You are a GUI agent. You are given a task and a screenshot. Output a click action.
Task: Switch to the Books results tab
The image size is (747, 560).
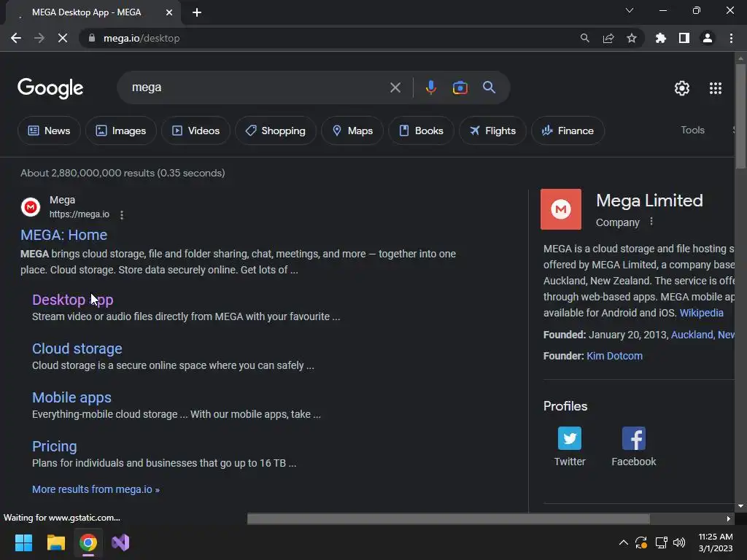pos(421,131)
